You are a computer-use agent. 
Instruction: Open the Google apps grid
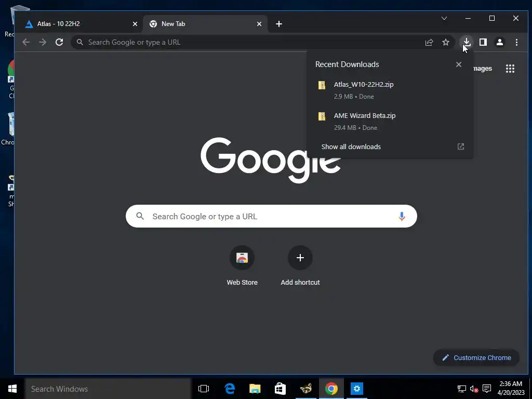(x=510, y=69)
